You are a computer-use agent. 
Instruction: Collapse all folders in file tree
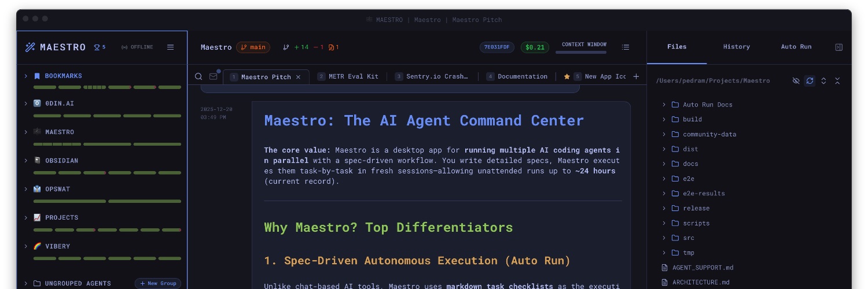click(x=837, y=81)
